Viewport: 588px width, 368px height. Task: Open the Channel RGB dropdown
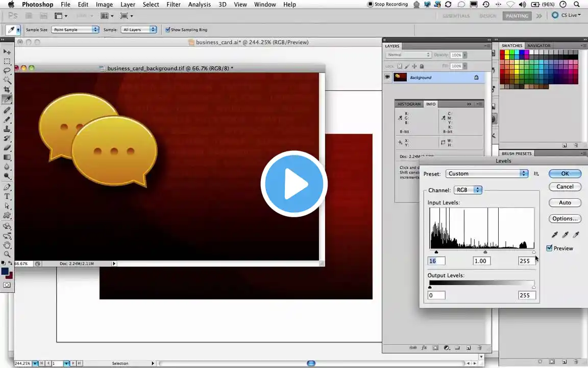468,190
